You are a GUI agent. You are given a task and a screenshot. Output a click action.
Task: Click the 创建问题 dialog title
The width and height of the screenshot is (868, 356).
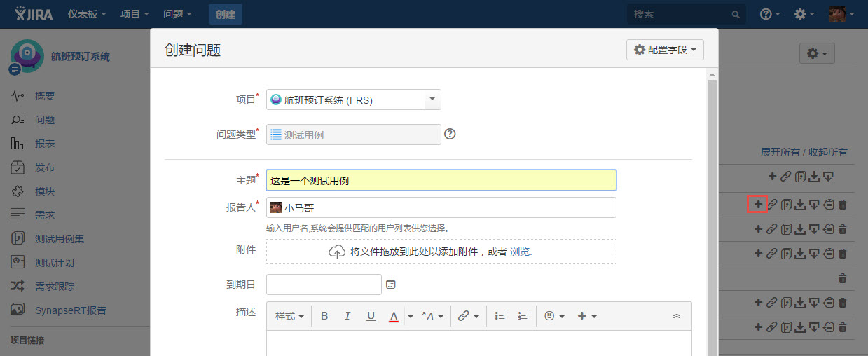[x=193, y=50]
